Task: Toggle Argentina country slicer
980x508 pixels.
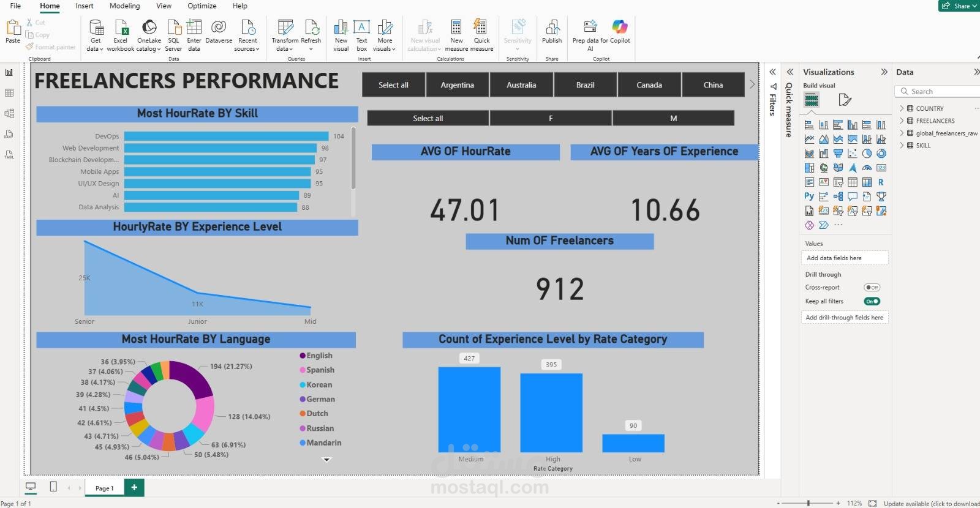Action: point(458,85)
